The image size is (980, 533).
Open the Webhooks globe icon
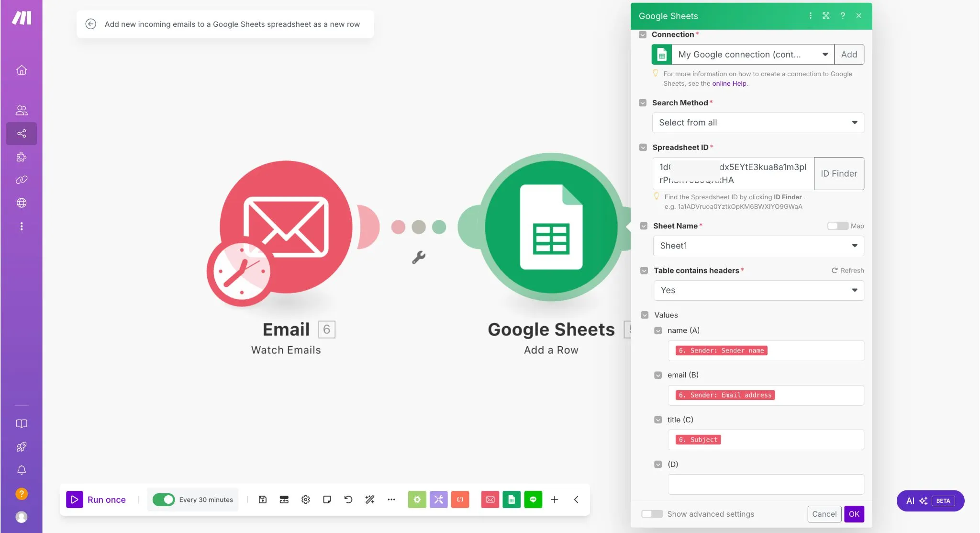pyautogui.click(x=22, y=203)
